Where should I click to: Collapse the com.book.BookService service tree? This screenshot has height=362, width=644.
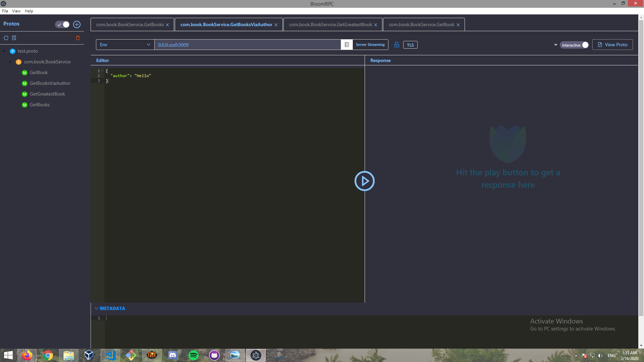10,62
